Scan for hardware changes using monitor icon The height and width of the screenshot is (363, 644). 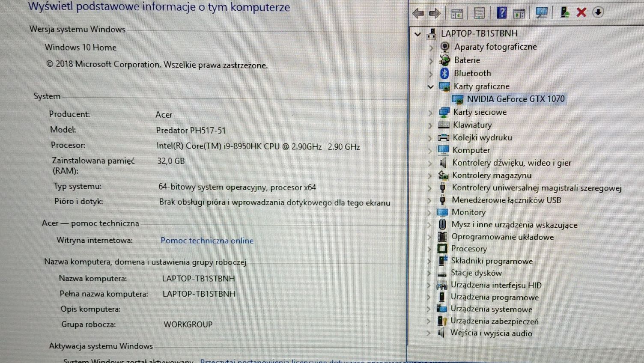click(x=542, y=13)
